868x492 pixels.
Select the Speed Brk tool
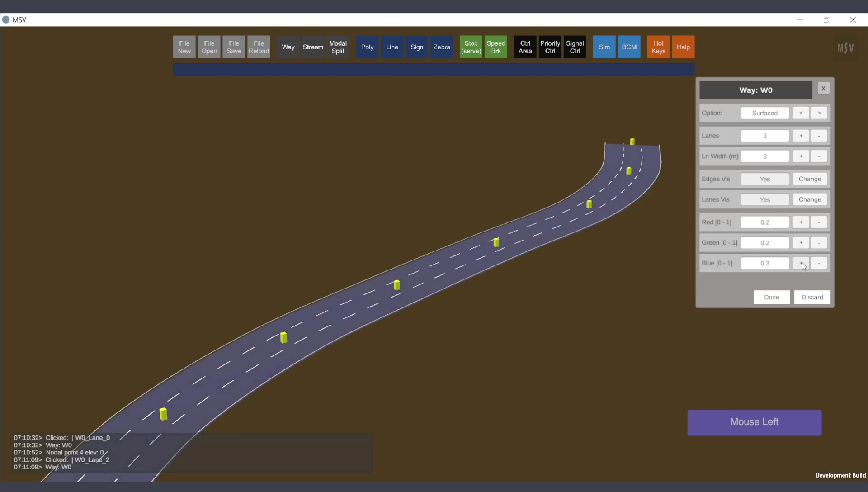pos(495,47)
